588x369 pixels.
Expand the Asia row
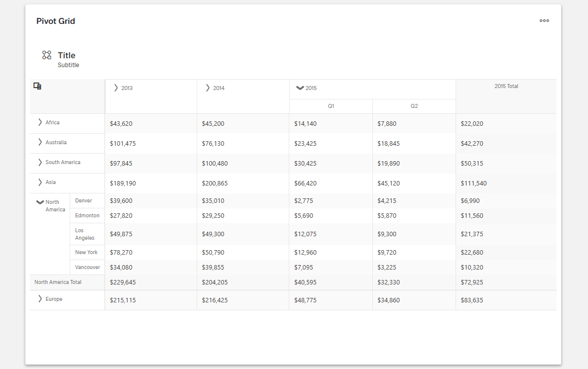(x=40, y=182)
